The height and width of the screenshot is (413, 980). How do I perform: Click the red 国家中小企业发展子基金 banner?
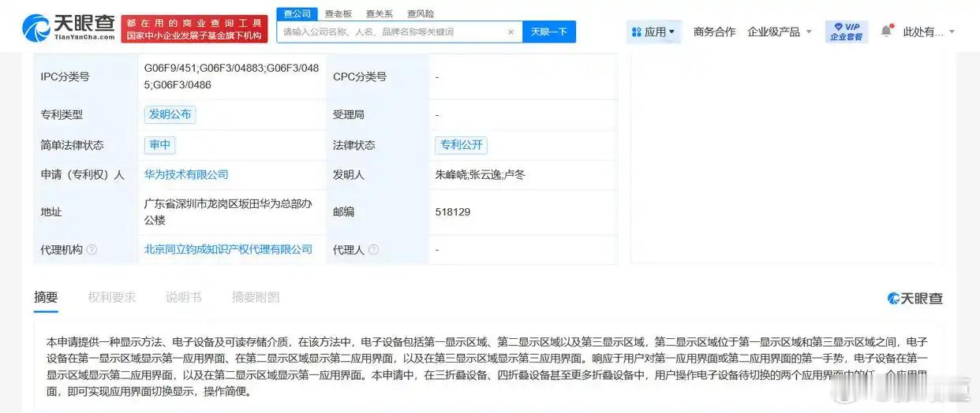pos(194,29)
